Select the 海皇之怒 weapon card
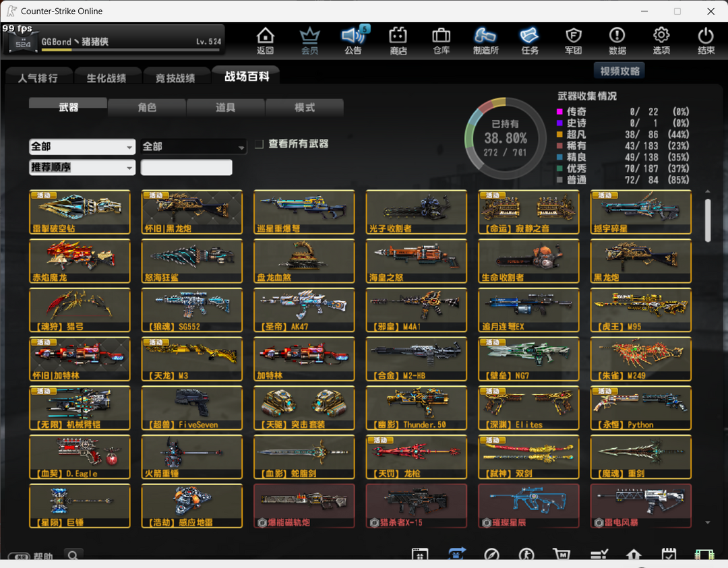The width and height of the screenshot is (728, 568). point(417,261)
